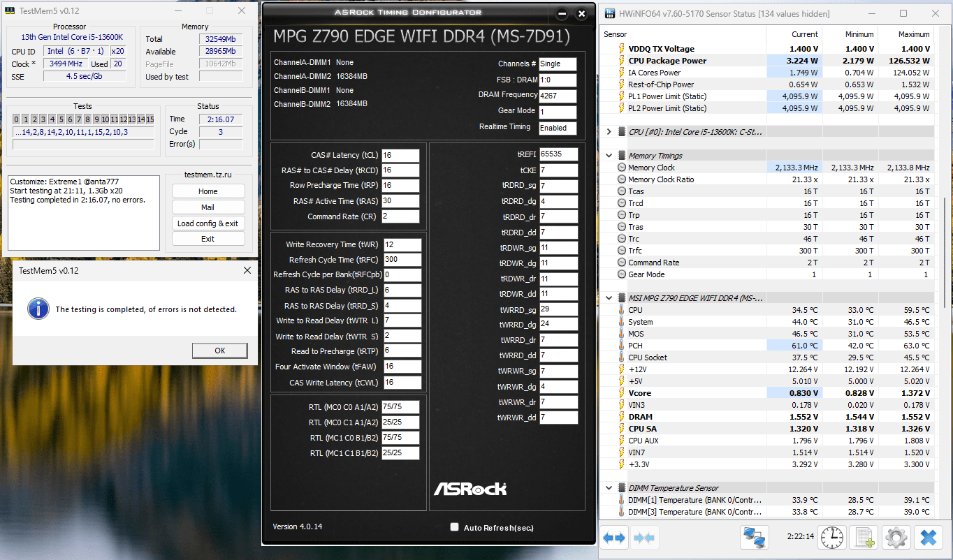This screenshot has width=953, height=560.
Task: Click Memory Timings group chip icon
Action: (x=621, y=156)
